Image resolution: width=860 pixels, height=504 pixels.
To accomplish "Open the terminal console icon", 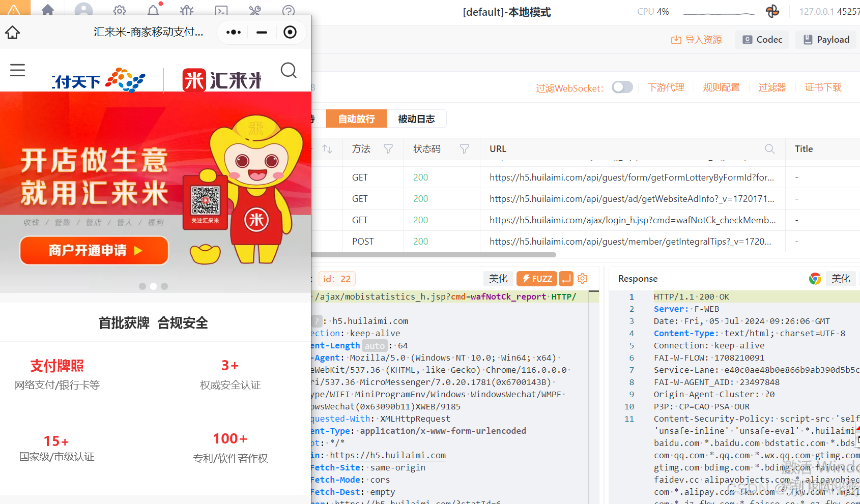I will click(221, 11).
